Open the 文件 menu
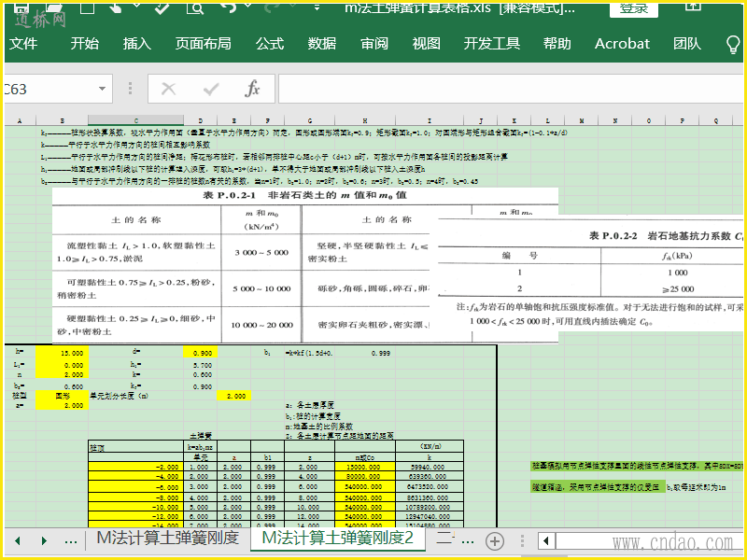 [x=23, y=44]
